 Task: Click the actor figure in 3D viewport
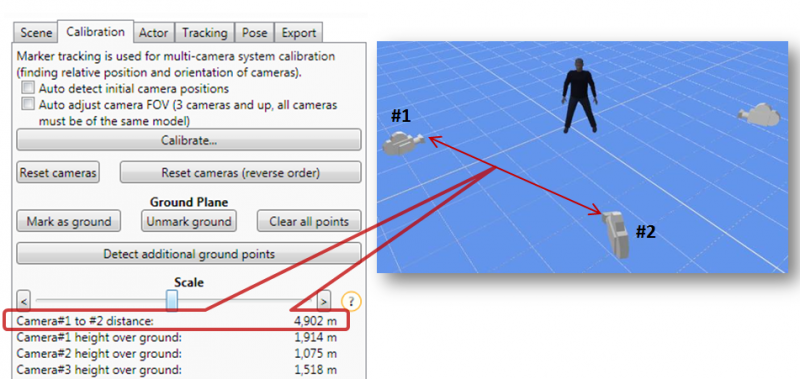pos(579,95)
